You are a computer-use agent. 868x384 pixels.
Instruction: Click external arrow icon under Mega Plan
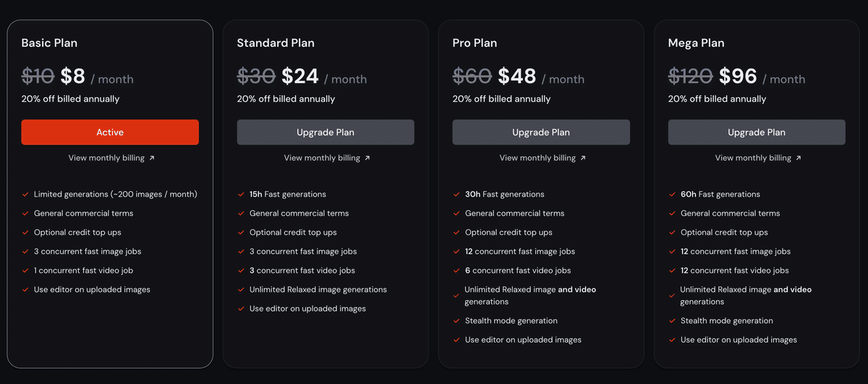tap(799, 158)
